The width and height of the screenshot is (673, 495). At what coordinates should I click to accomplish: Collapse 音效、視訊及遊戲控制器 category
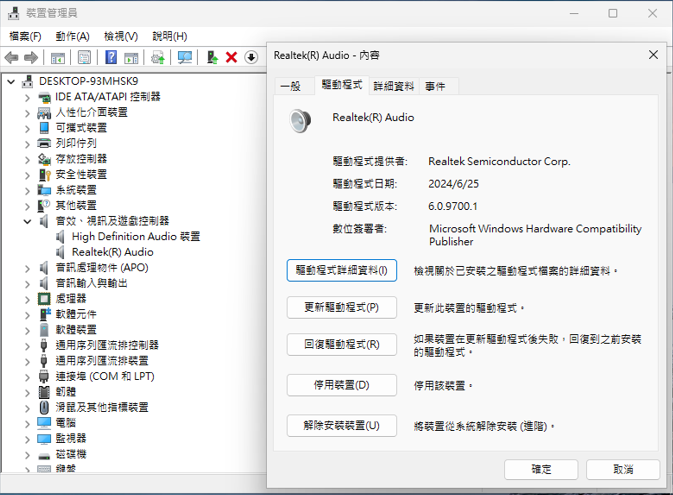pos(27,222)
